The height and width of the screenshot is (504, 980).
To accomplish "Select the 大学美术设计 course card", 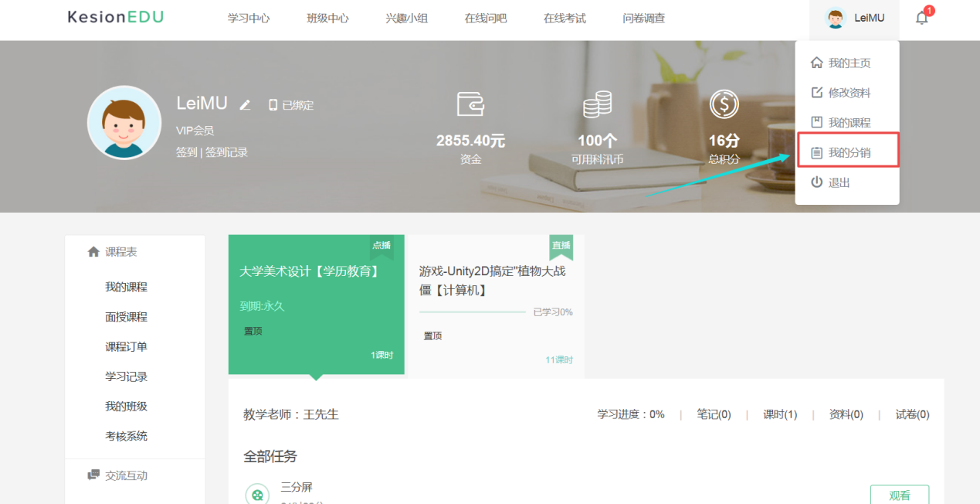I will (317, 305).
